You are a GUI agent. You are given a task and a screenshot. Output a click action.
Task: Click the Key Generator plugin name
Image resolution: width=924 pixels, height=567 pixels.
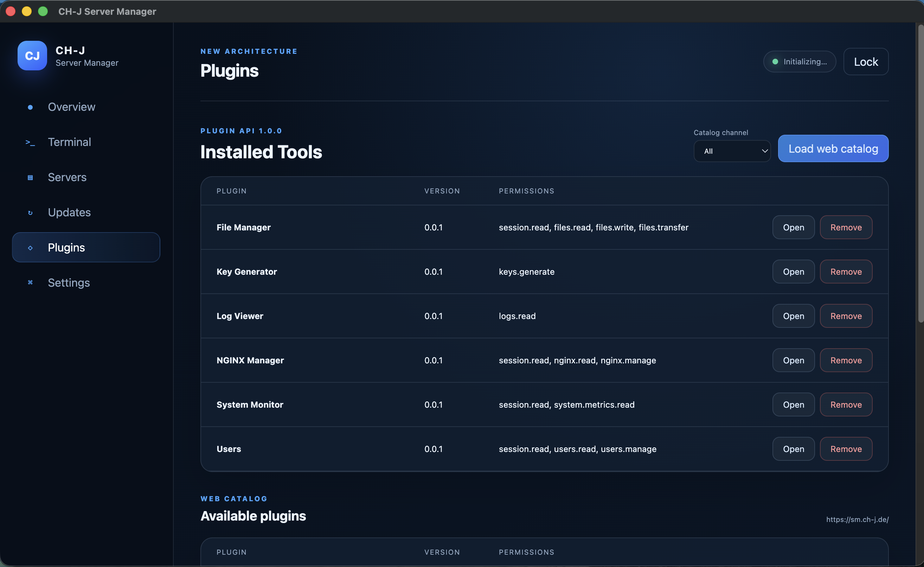coord(247,272)
